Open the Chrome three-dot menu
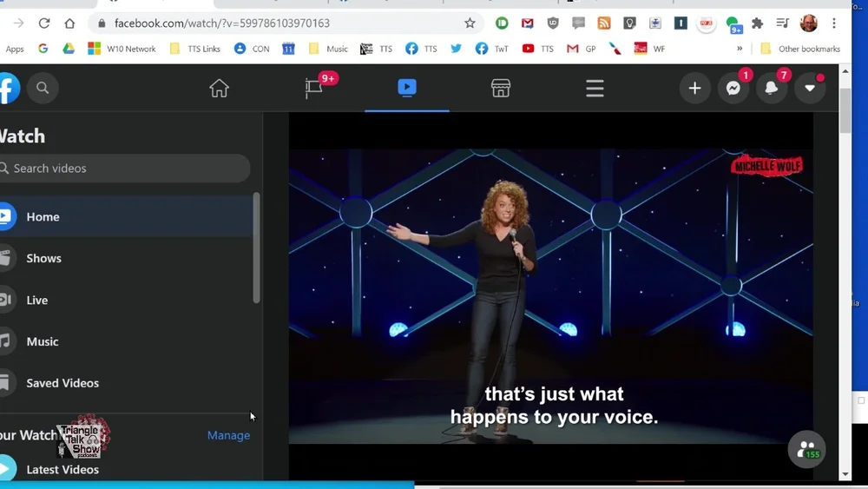This screenshot has height=489, width=868. coord(833,23)
